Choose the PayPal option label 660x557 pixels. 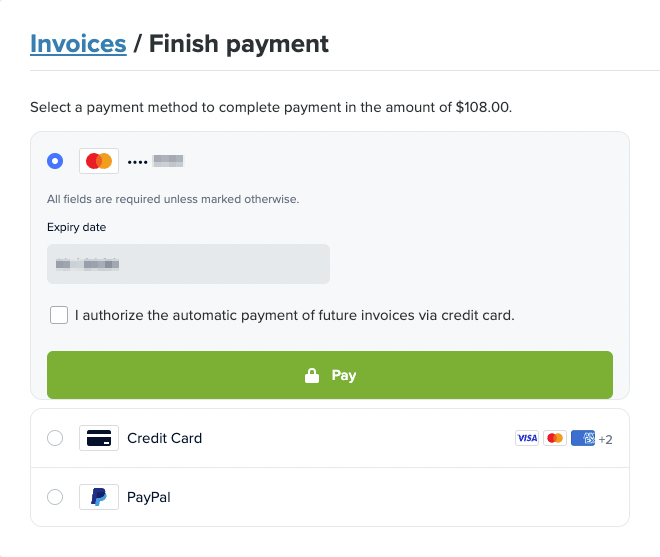pyautogui.click(x=148, y=497)
